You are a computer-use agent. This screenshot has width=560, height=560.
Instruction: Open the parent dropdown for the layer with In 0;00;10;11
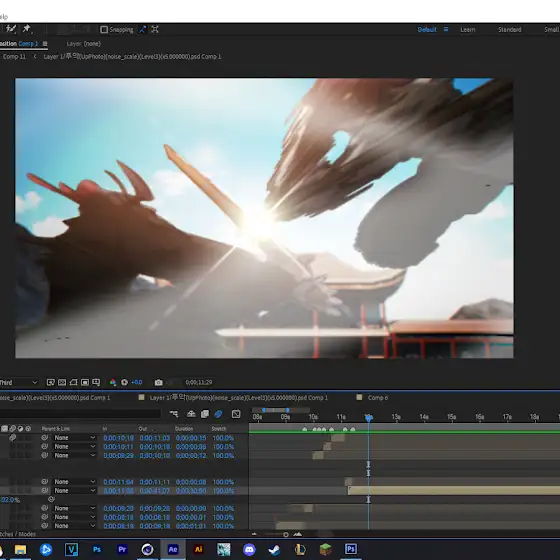[x=74, y=447]
